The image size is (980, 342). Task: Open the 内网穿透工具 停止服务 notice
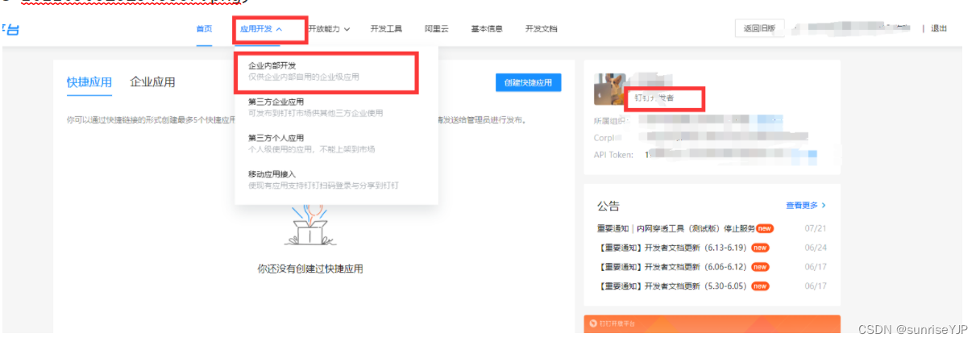pyautogui.click(x=675, y=228)
